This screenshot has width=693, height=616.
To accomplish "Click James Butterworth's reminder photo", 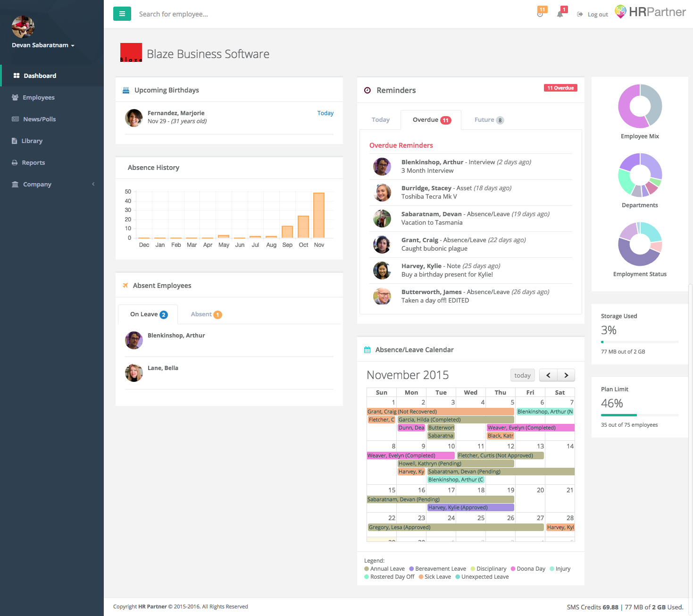I will pyautogui.click(x=382, y=296).
